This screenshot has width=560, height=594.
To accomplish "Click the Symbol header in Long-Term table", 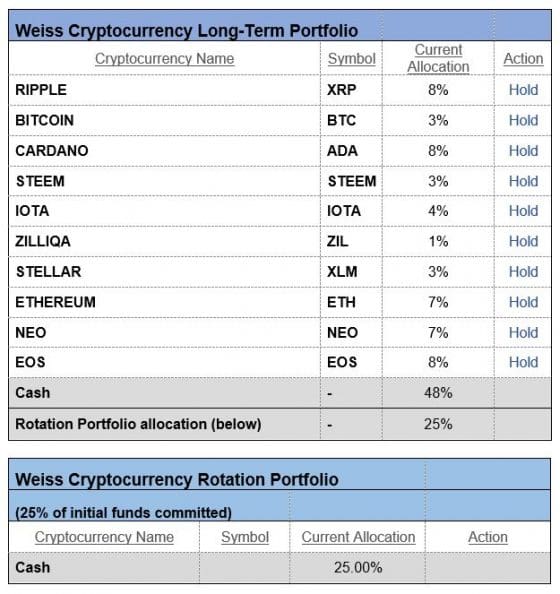I will (x=352, y=59).
